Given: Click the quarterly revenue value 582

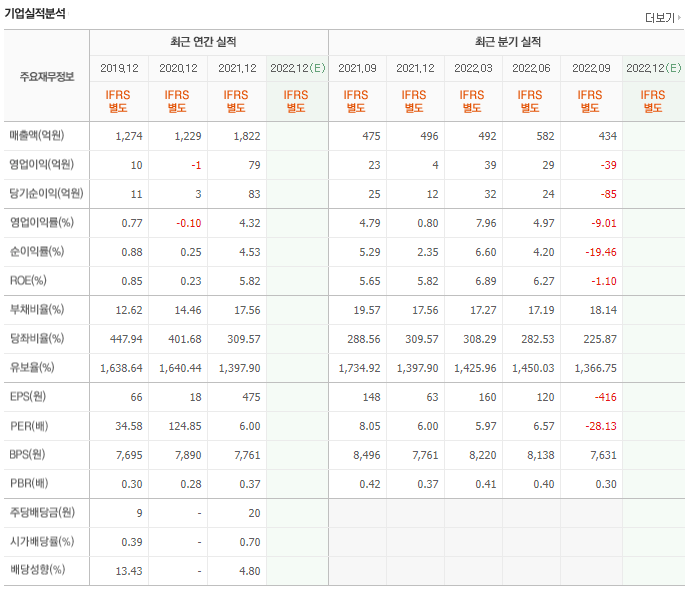Looking at the screenshot, I should pos(545,136).
